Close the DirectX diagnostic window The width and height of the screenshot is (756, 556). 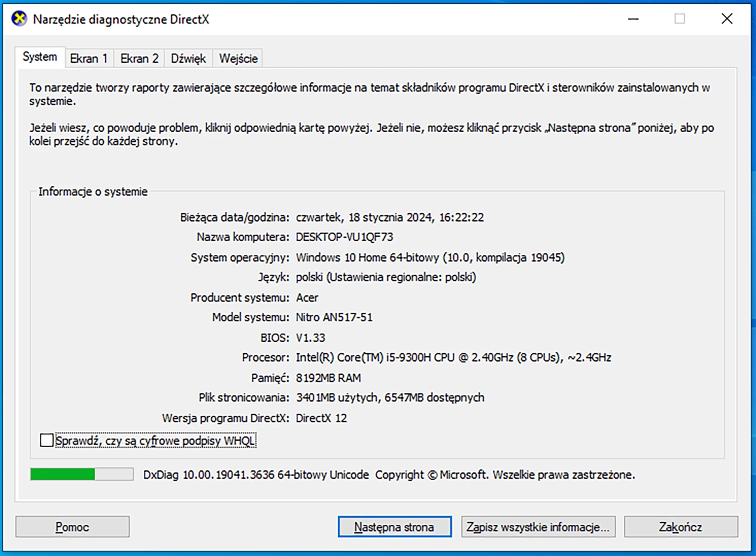click(x=727, y=19)
